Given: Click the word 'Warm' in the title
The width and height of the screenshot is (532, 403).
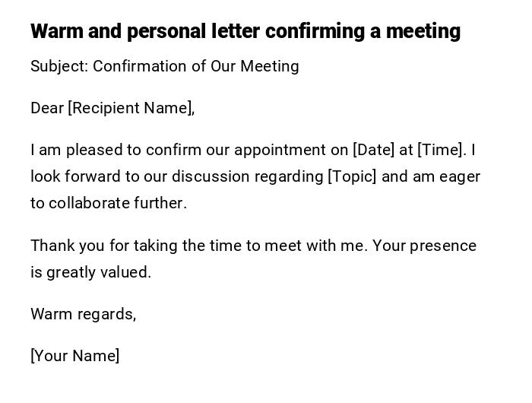Looking at the screenshot, I should pyautogui.click(x=57, y=32).
